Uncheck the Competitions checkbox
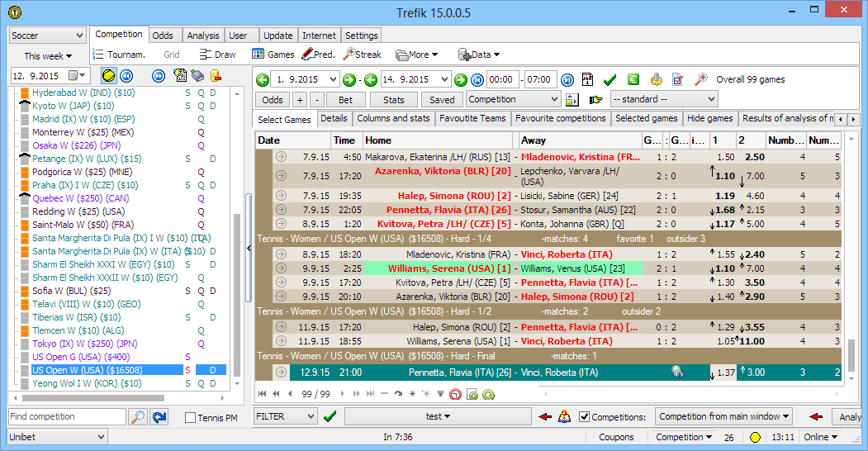 click(585, 417)
